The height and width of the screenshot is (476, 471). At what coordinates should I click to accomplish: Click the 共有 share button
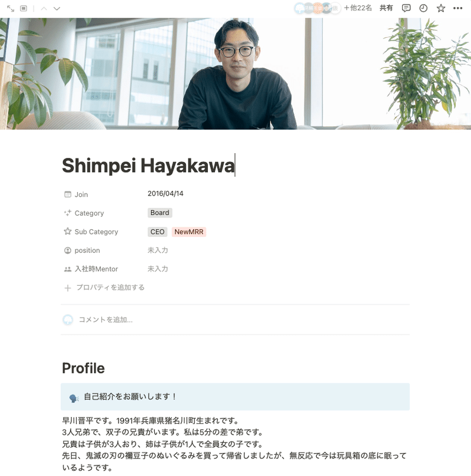(x=386, y=8)
